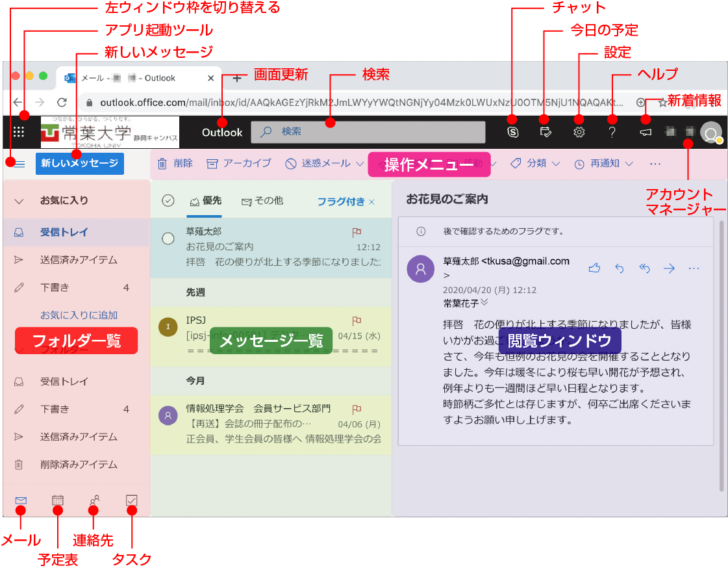Toggle the select-all circle above the message list
Screen dimensions: 728x568
coord(168,201)
